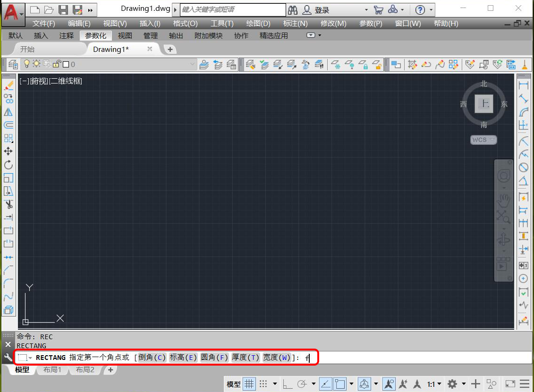Expand polar tracking settings arrow
Viewport: 534px width, 392px height.
314,384
